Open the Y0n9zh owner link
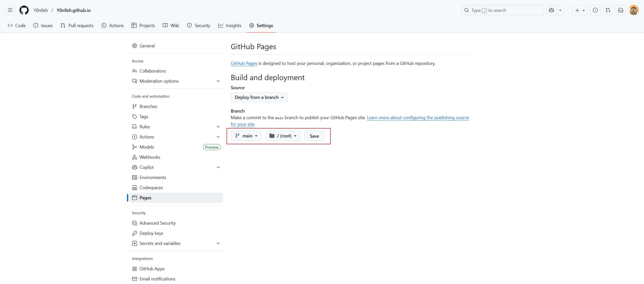 tap(41, 10)
